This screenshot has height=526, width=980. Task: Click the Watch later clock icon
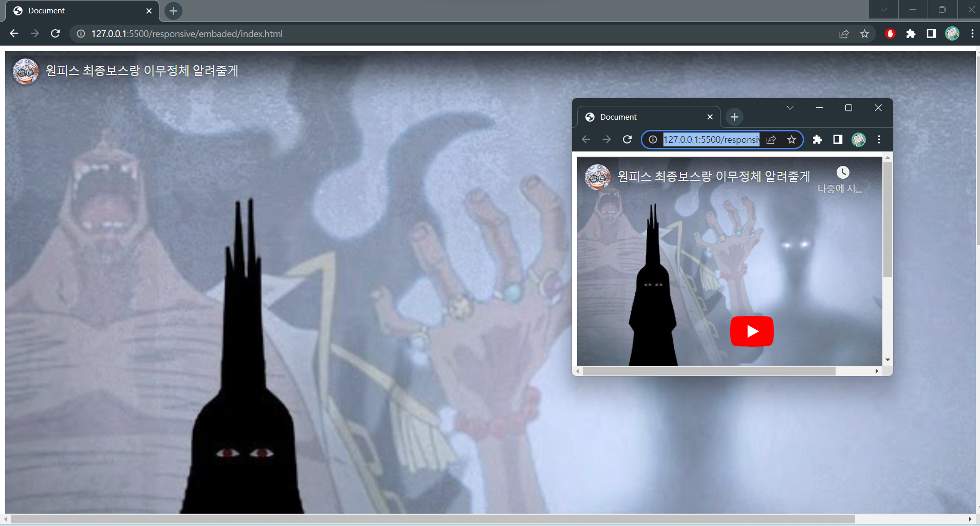843,172
